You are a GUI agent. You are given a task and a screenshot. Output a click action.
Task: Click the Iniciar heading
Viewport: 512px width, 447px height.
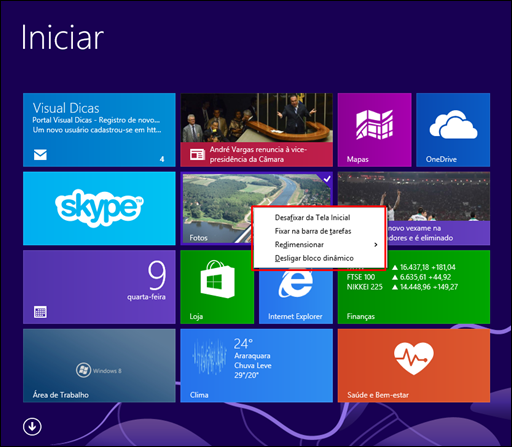(x=62, y=37)
